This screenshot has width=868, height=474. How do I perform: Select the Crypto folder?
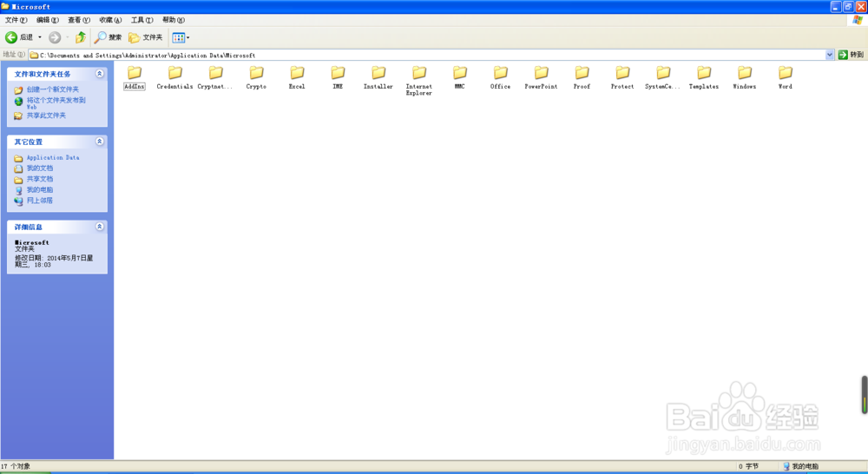(x=256, y=78)
